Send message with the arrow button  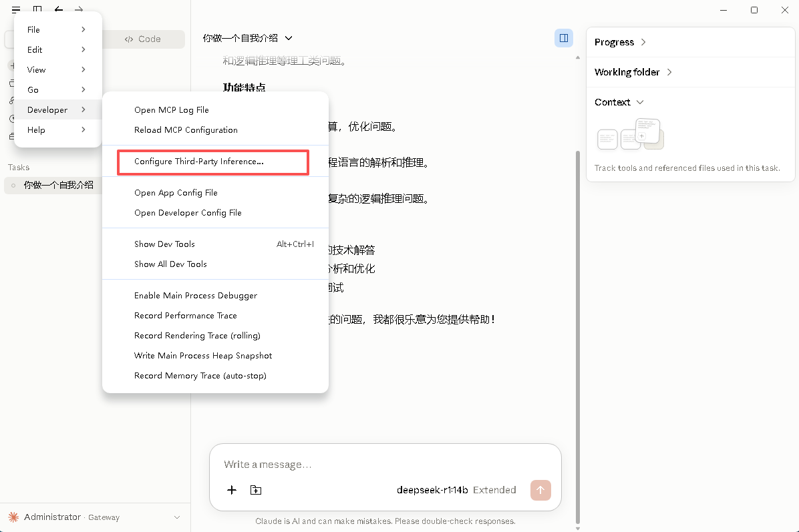coord(540,490)
